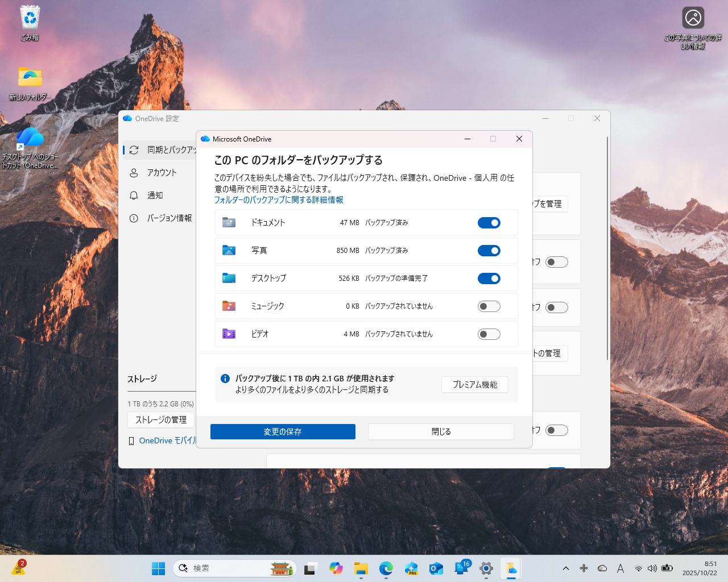The width and height of the screenshot is (728, 582).
Task: Select the ドキュメント folder icon
Action: click(x=229, y=223)
